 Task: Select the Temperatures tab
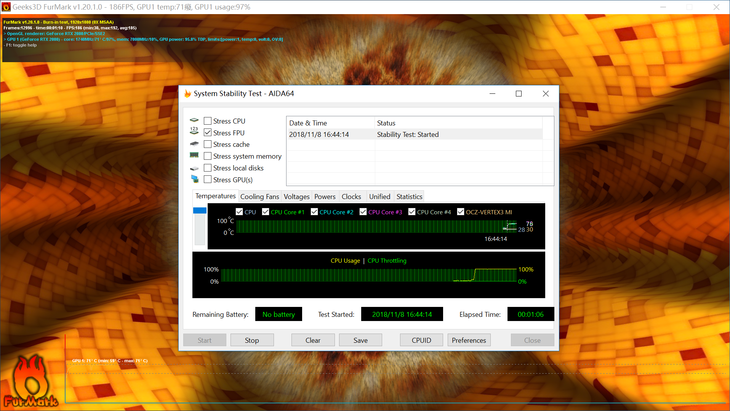tap(215, 196)
